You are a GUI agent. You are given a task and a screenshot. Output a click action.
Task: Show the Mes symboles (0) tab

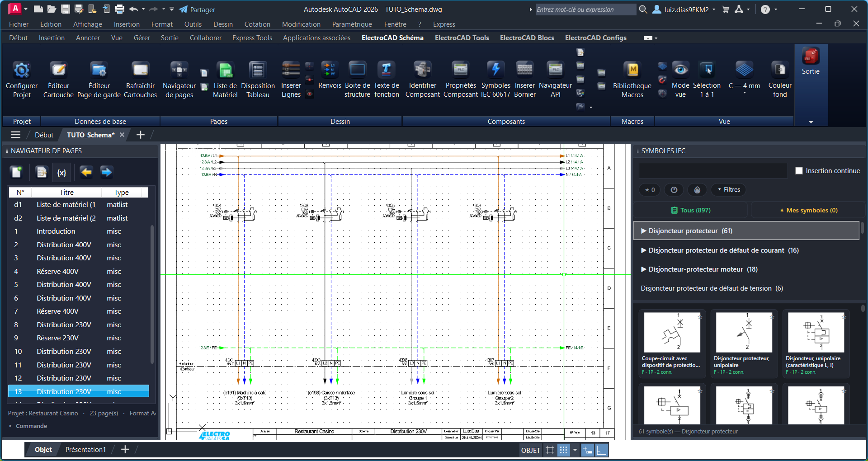[x=808, y=210]
